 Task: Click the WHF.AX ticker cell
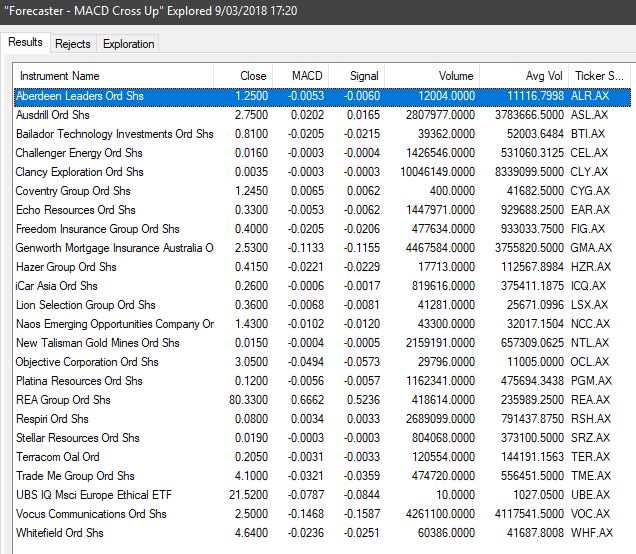[592, 533]
